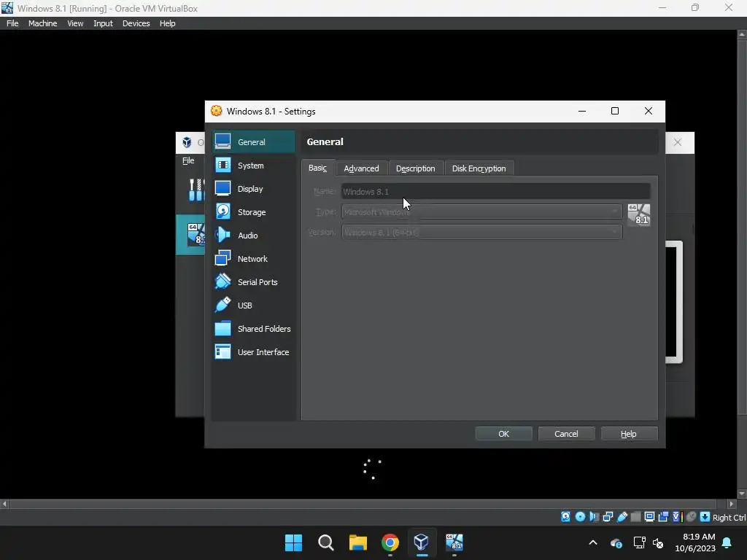Open the Type dropdown
This screenshot has width=747, height=560.
481,212
